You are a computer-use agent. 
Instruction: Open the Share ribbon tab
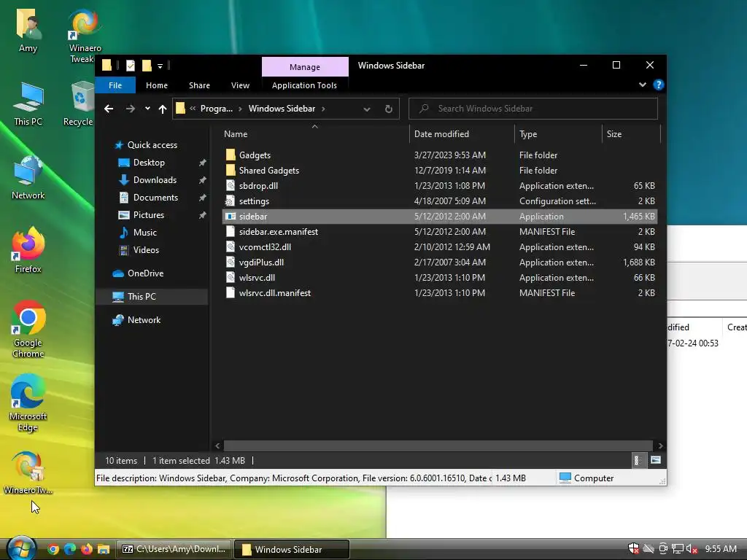[199, 85]
